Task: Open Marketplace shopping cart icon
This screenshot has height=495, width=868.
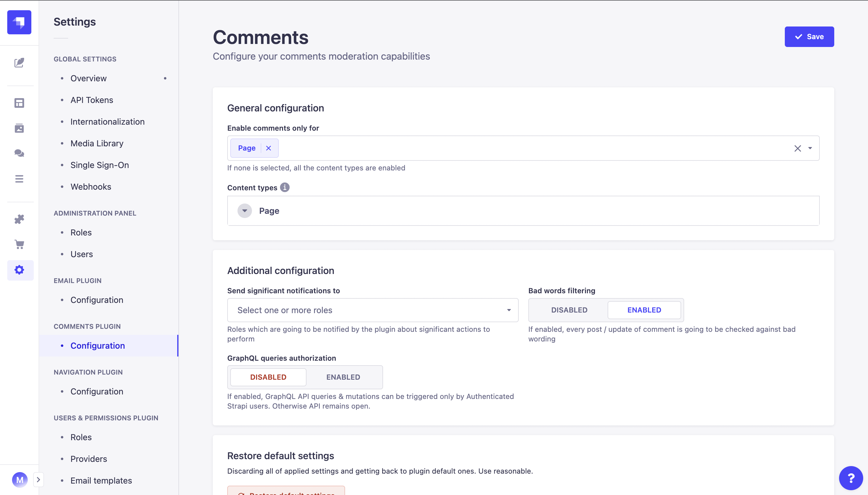Action: pyautogui.click(x=19, y=244)
